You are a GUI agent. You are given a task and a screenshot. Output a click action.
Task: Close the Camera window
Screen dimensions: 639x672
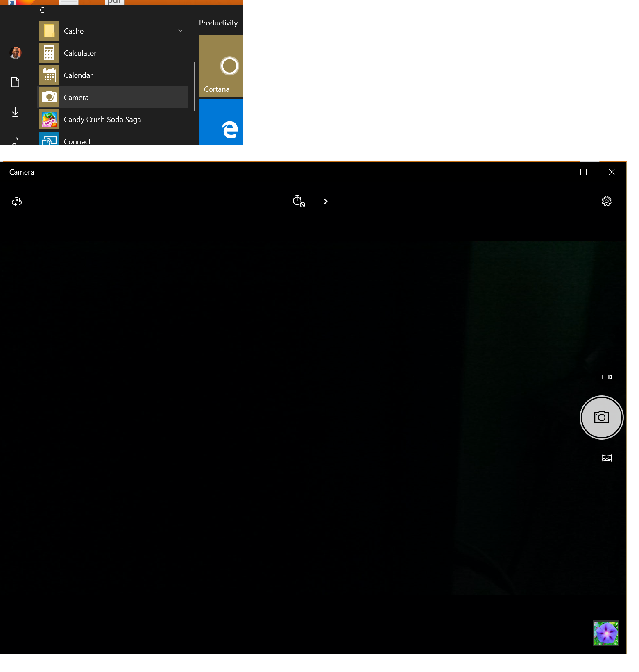point(612,172)
